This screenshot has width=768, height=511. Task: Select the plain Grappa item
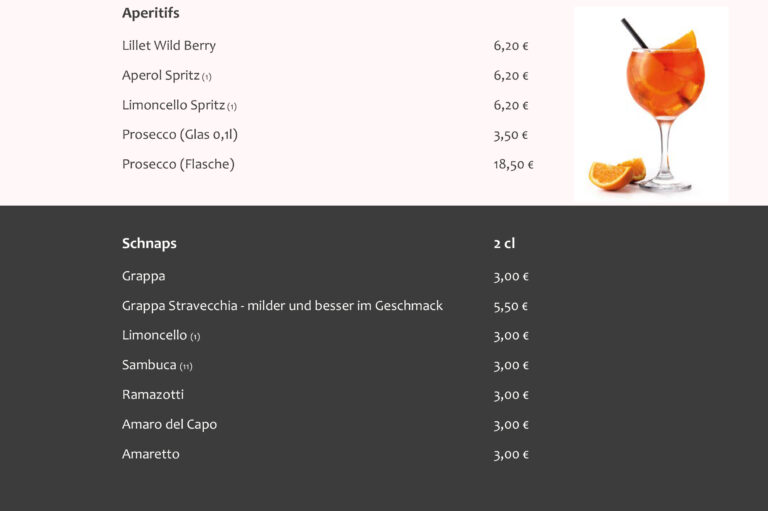click(x=144, y=276)
